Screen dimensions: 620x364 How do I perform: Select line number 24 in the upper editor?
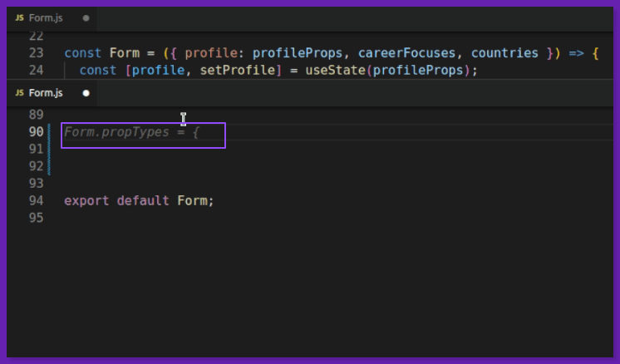(x=36, y=70)
